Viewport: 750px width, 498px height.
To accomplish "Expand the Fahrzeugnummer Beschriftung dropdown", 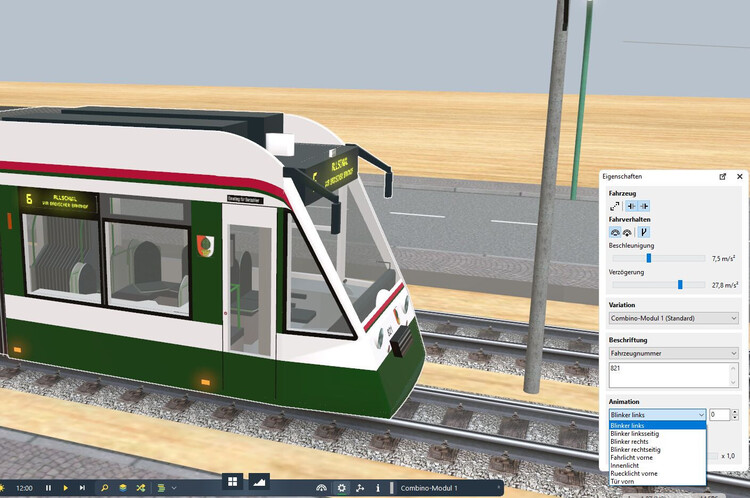I will click(x=673, y=353).
